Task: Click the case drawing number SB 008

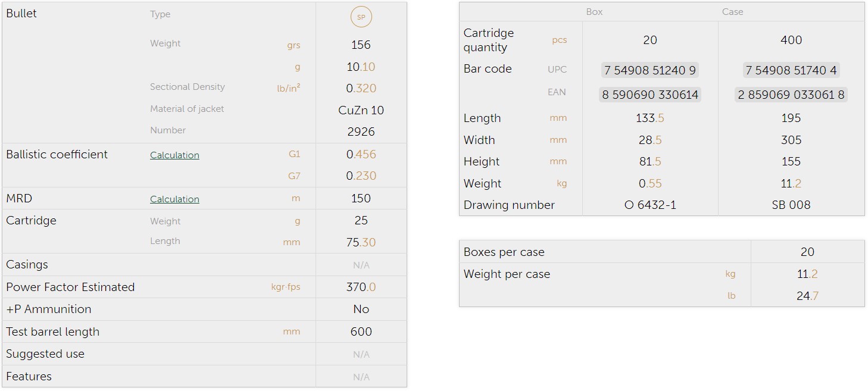Action: point(791,205)
